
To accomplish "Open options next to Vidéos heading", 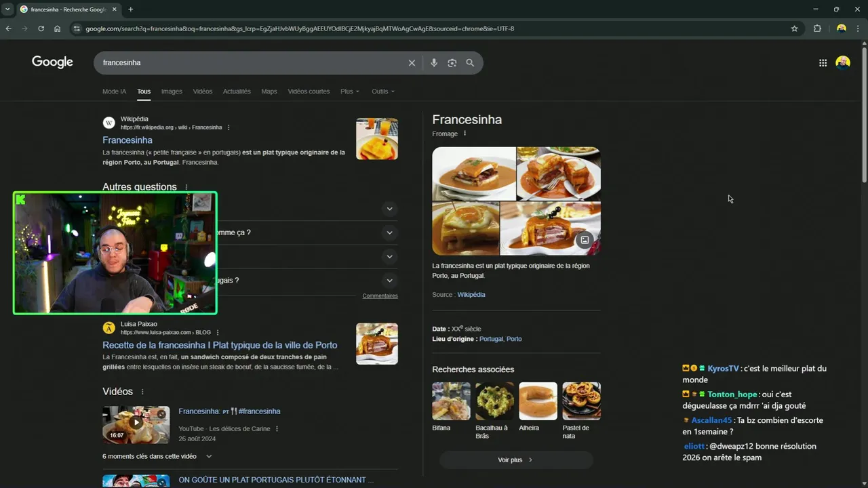I will pos(142,392).
